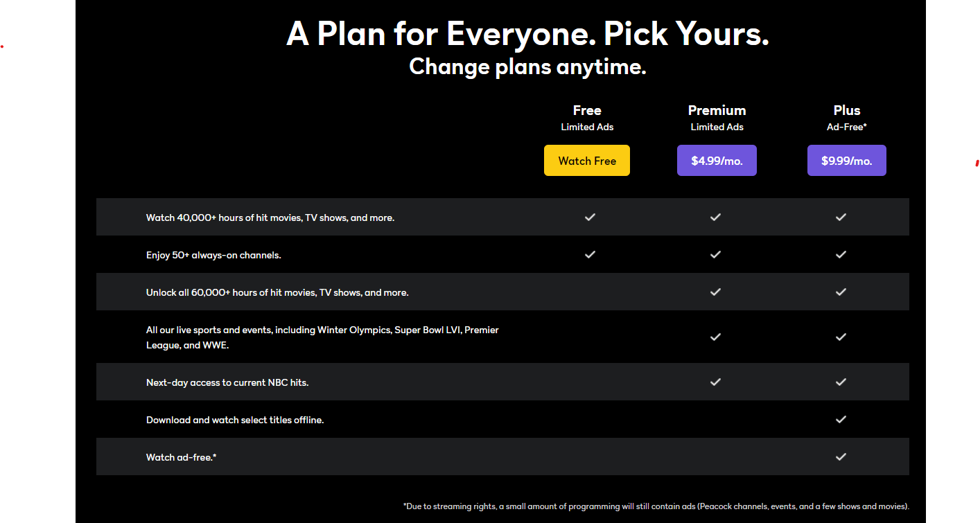Click Plus checkmark for 50+ channels row
Image resolution: width=980 pixels, height=523 pixels.
841,254
